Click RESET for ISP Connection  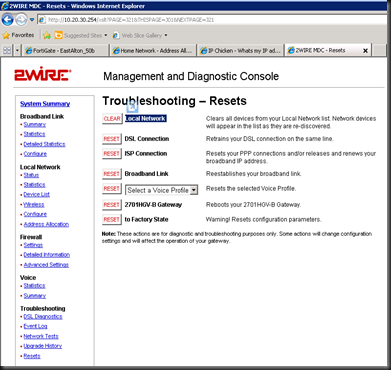coord(112,154)
